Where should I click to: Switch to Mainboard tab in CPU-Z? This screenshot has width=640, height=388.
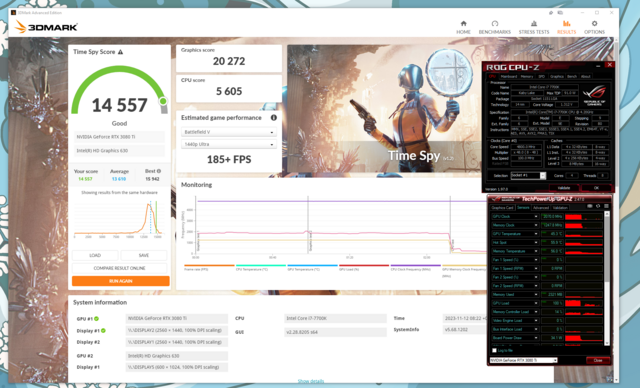click(x=509, y=76)
